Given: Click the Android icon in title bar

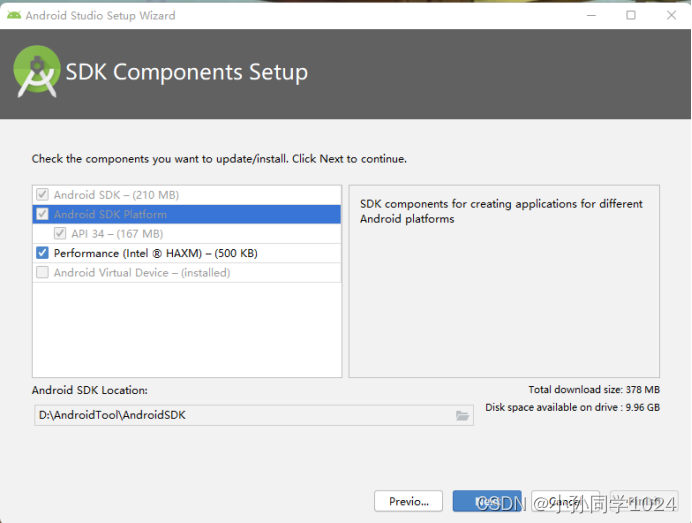Looking at the screenshot, I should 14,15.
